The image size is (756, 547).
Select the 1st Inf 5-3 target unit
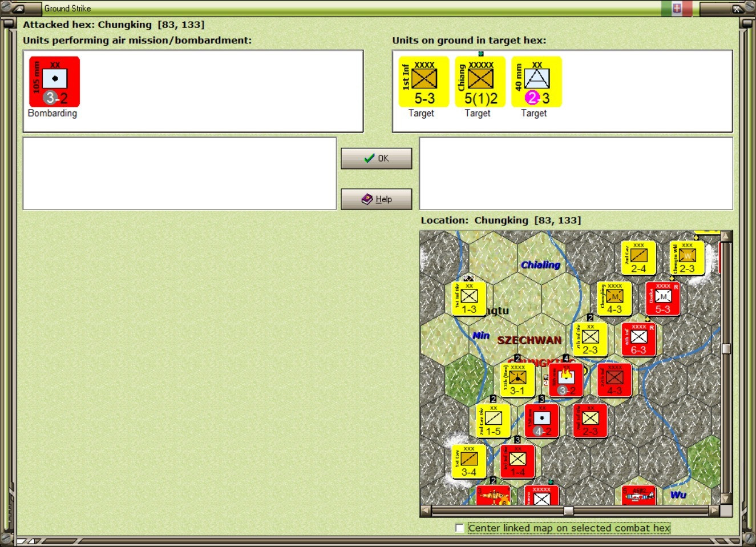[x=423, y=82]
